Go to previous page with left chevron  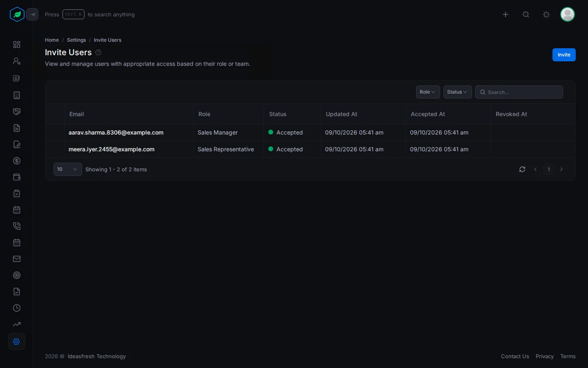tap(535, 169)
